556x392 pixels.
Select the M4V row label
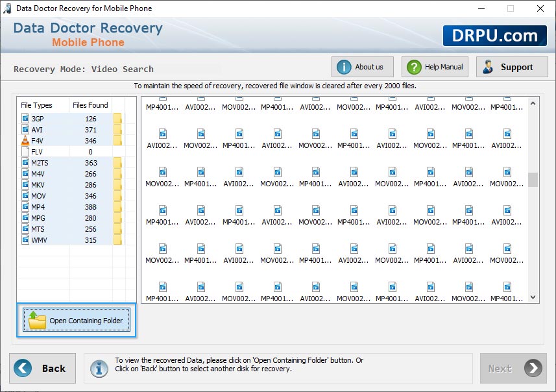[38, 174]
